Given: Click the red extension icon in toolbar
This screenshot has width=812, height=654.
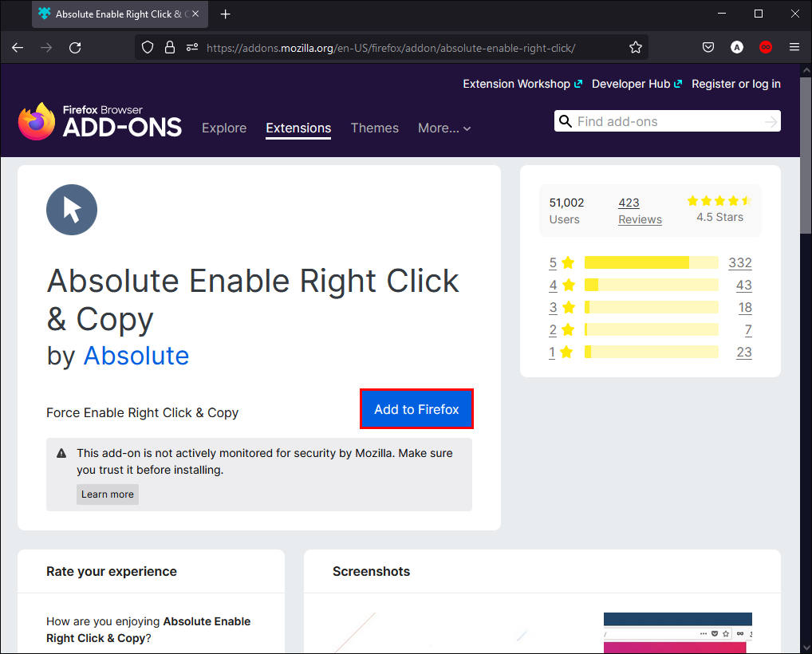Looking at the screenshot, I should [x=766, y=48].
